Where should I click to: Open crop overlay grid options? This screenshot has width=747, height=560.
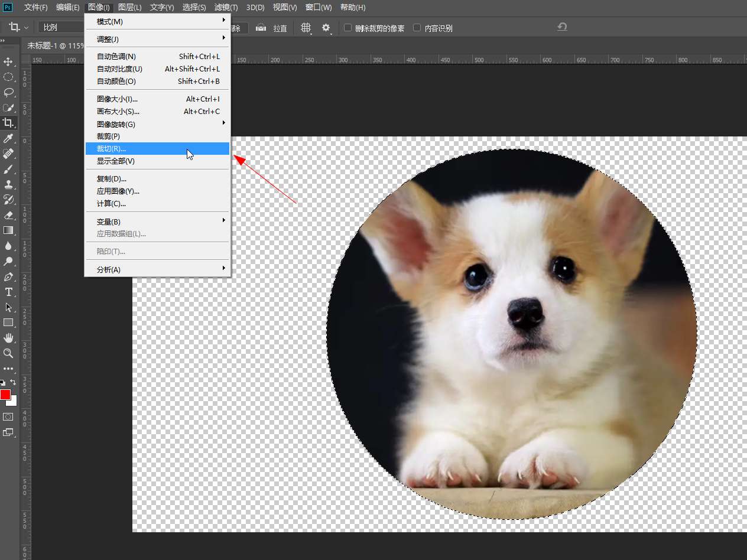click(306, 28)
